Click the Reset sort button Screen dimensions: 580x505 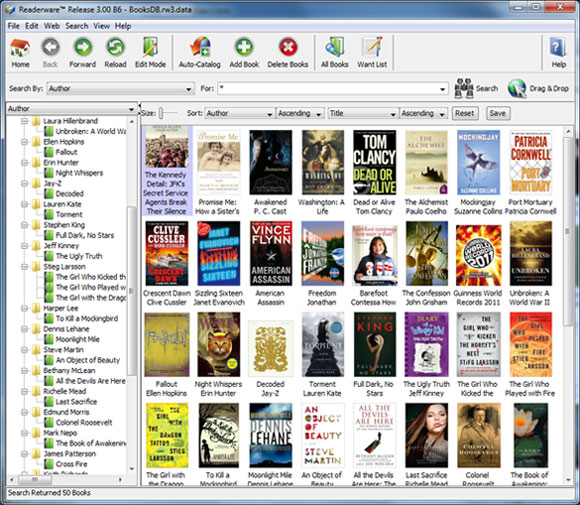pyautogui.click(x=465, y=113)
